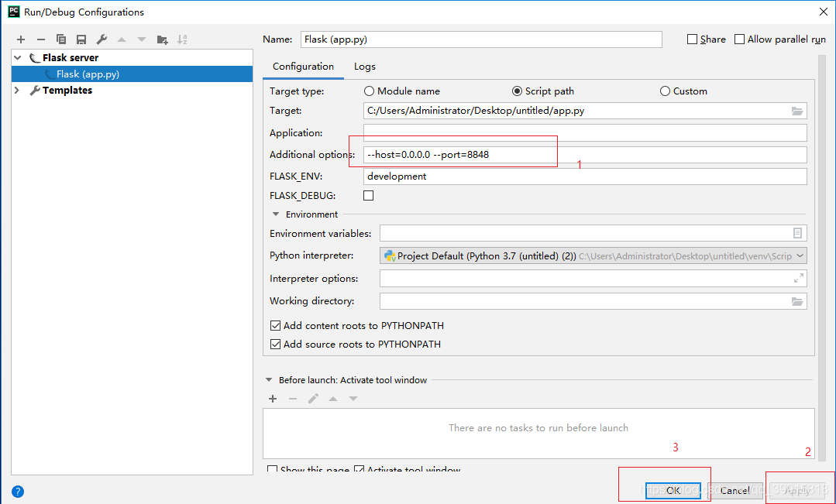Move before launch task up

point(333,399)
